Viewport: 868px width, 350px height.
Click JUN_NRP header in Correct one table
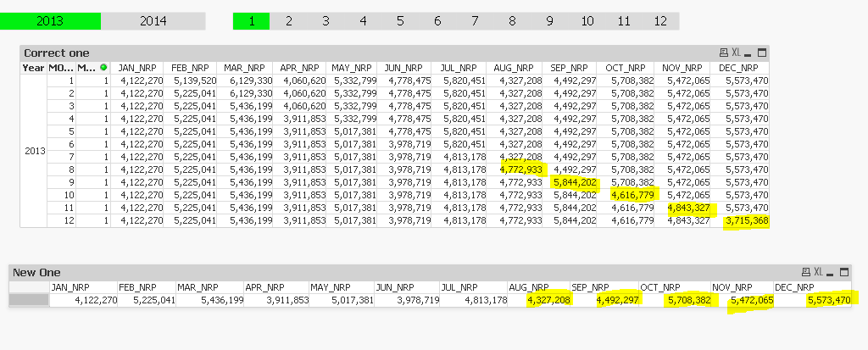tap(404, 68)
